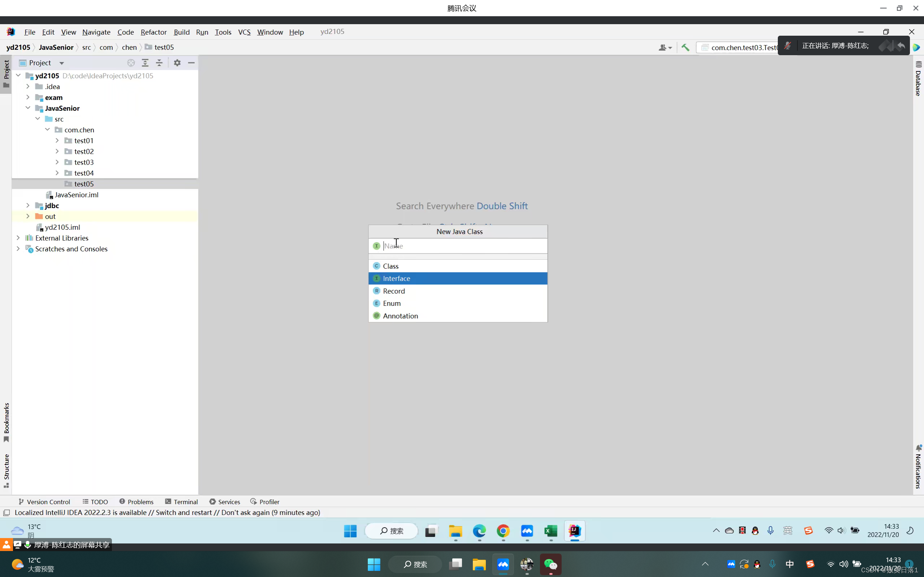
Task: Open Project panel settings gear
Action: click(x=177, y=63)
